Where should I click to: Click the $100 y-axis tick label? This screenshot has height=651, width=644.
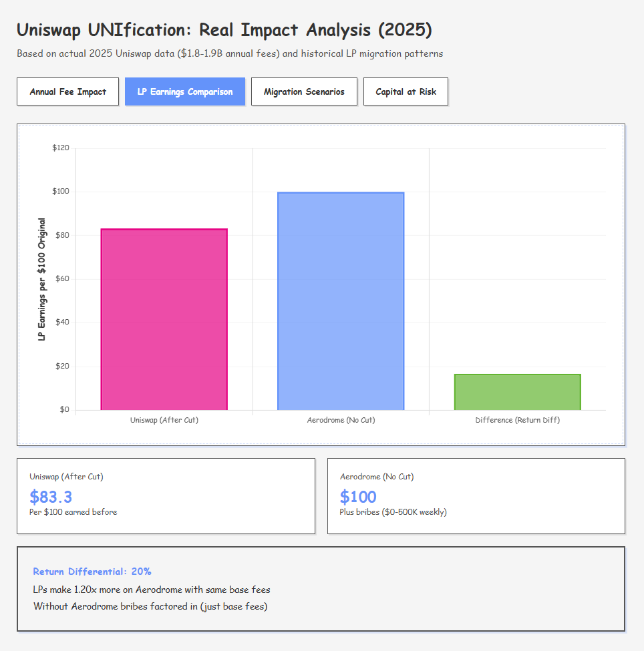61,192
